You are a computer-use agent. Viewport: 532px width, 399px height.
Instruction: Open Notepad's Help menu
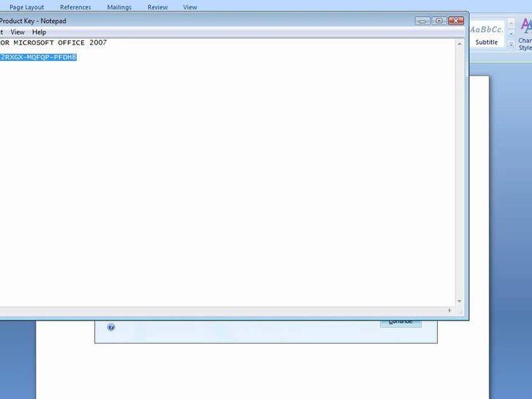(x=39, y=32)
